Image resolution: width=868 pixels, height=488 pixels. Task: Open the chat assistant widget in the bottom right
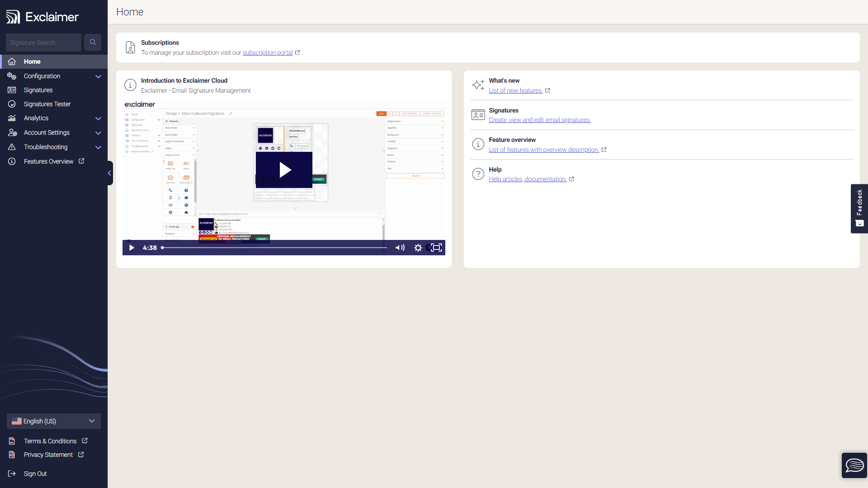854,465
